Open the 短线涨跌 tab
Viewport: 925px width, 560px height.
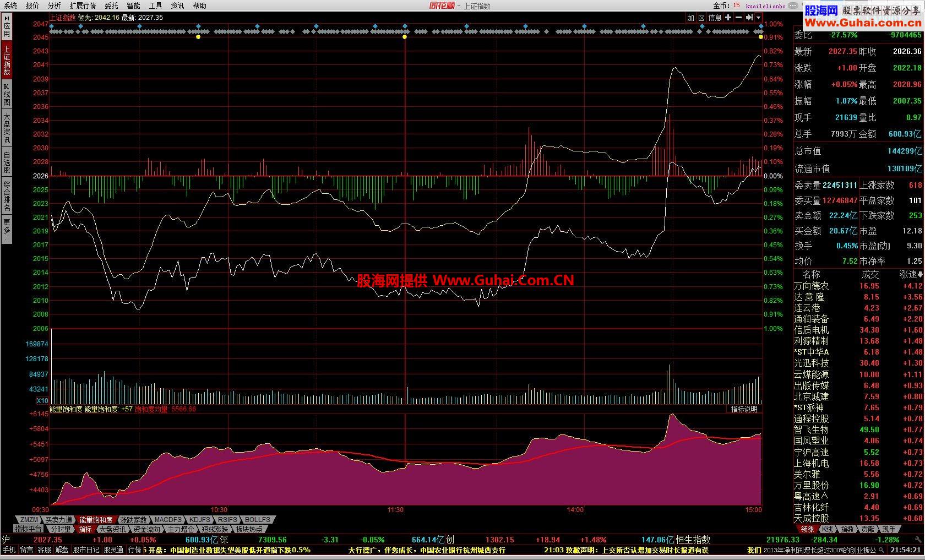click(215, 529)
